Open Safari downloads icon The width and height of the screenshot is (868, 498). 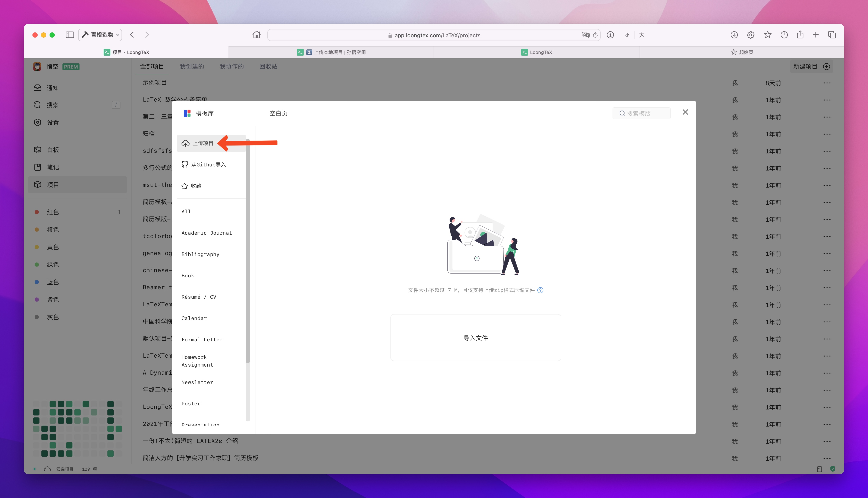pos(734,35)
